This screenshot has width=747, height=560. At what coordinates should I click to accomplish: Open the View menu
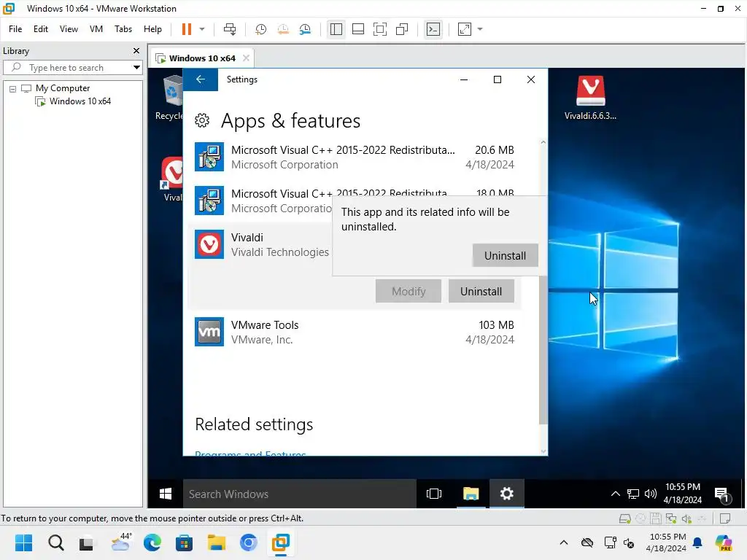69,29
